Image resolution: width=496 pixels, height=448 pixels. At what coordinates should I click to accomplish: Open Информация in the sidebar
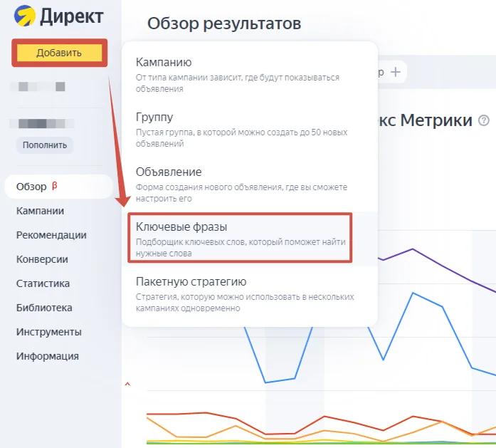click(x=48, y=356)
